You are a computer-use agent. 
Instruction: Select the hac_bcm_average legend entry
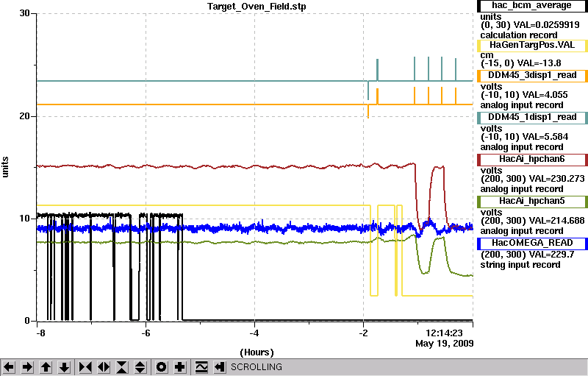[x=531, y=6]
